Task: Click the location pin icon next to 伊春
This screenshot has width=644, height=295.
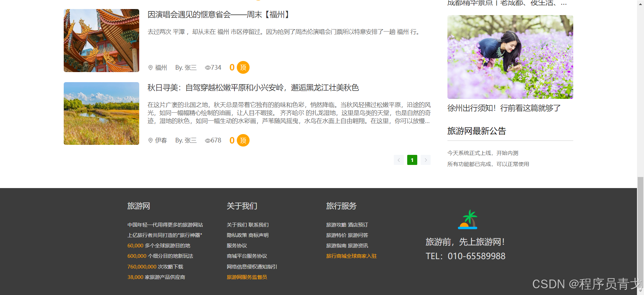Action: coord(150,140)
